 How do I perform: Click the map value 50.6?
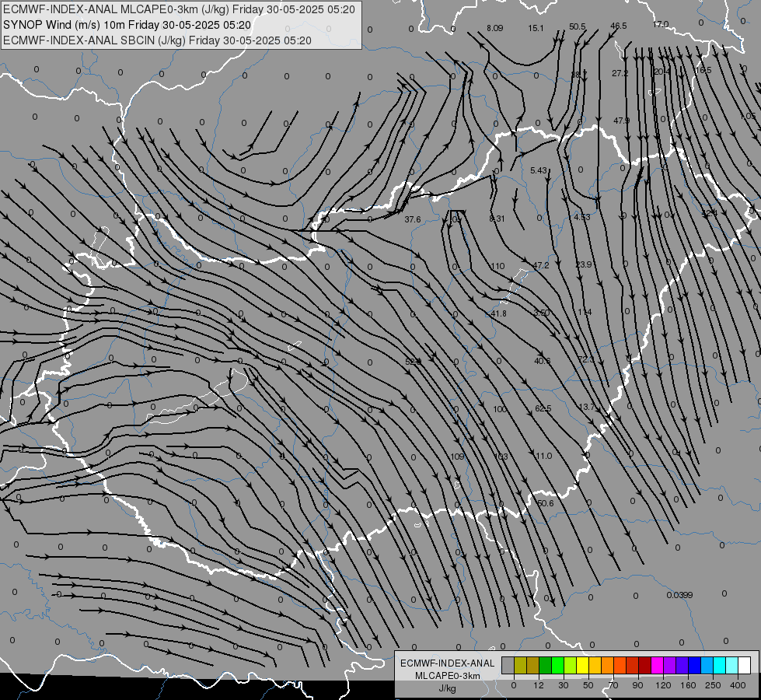(546, 503)
